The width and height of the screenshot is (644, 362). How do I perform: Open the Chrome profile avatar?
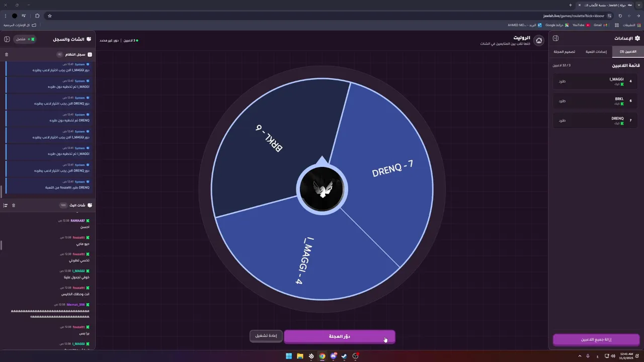click(x=15, y=16)
